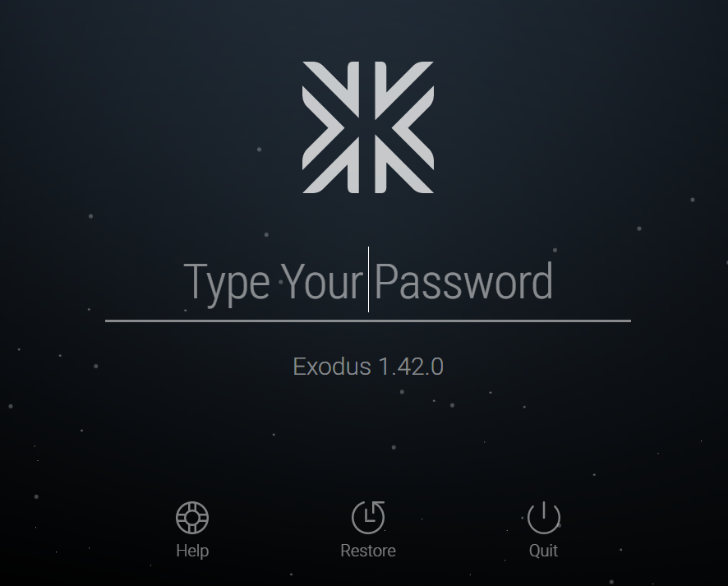Click the word Password in the placeholder

pyautogui.click(x=463, y=281)
